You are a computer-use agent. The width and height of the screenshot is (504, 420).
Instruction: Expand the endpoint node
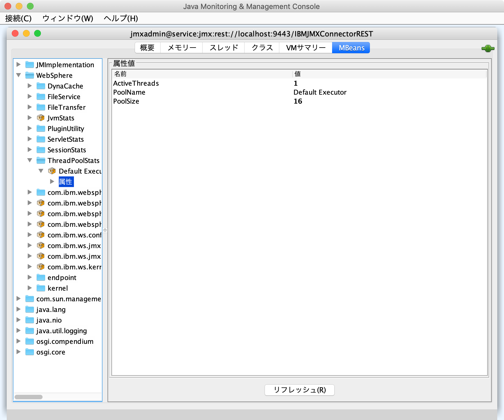30,277
